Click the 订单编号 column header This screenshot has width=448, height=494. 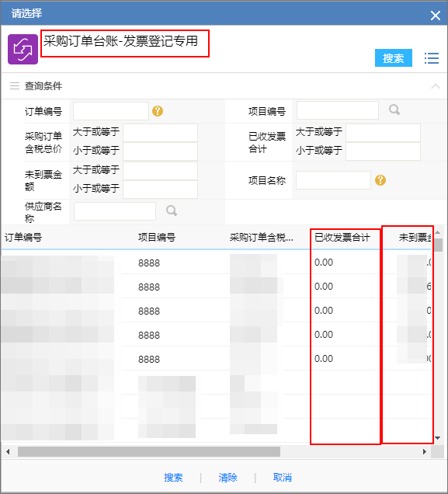pos(23,237)
